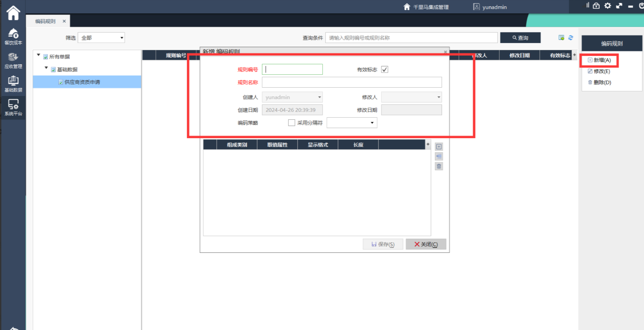This screenshot has height=330, width=644.
Task: Open the separator dropdown next to 采用分隔符
Action: point(352,123)
